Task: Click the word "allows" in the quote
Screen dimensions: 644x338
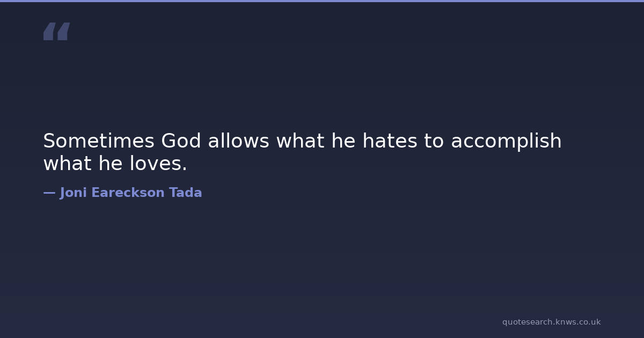Action: [238, 141]
